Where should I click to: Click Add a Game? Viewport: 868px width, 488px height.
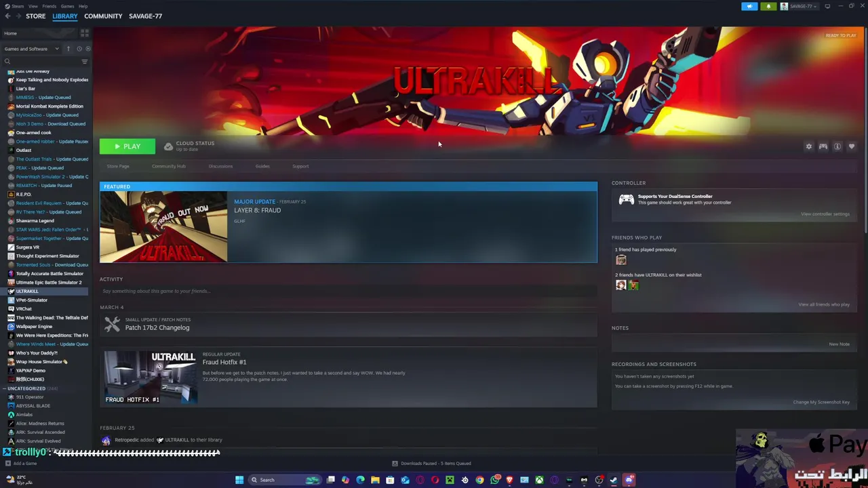21,464
